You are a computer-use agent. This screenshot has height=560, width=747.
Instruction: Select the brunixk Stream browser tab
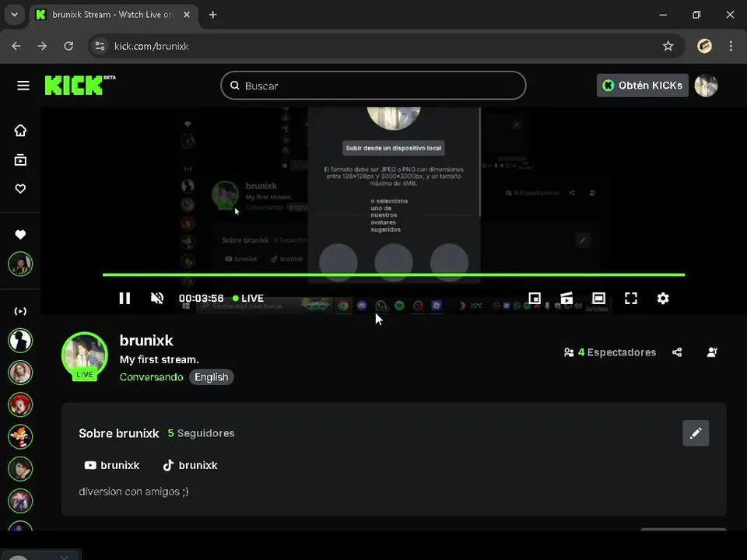point(114,15)
